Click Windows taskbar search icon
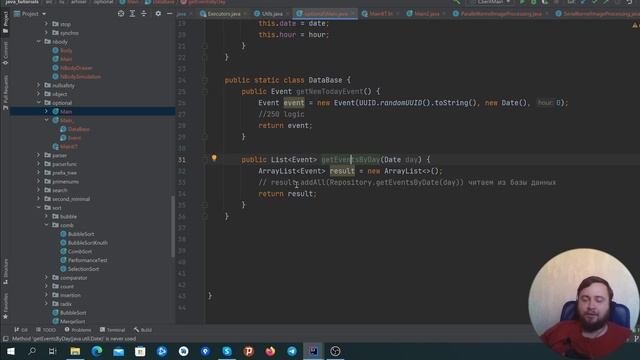640x360 pixels. coord(32,351)
